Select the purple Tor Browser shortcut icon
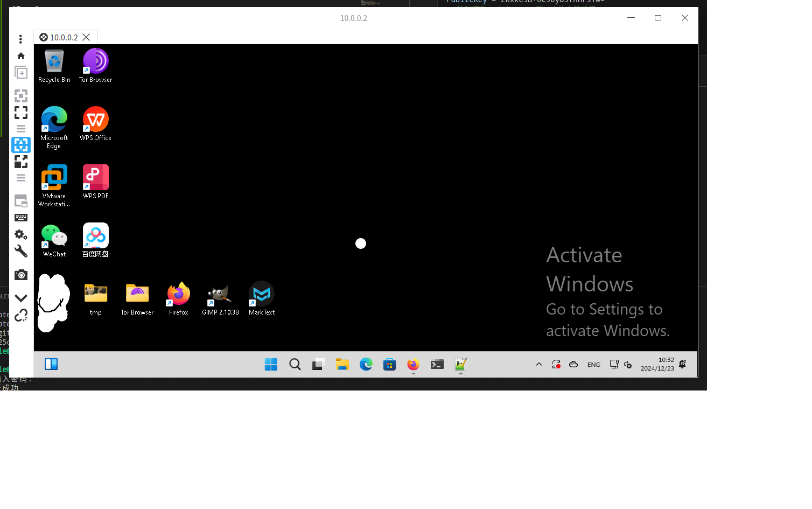Image resolution: width=812 pixels, height=509 pixels. [x=96, y=66]
